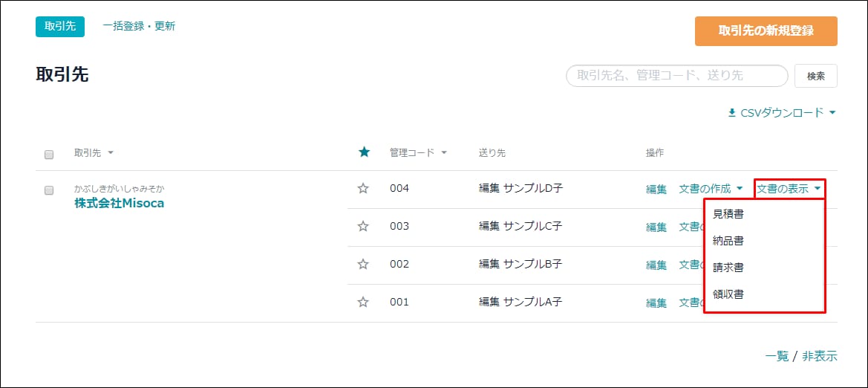
Task: Star the row with code 004
Action: click(x=363, y=189)
